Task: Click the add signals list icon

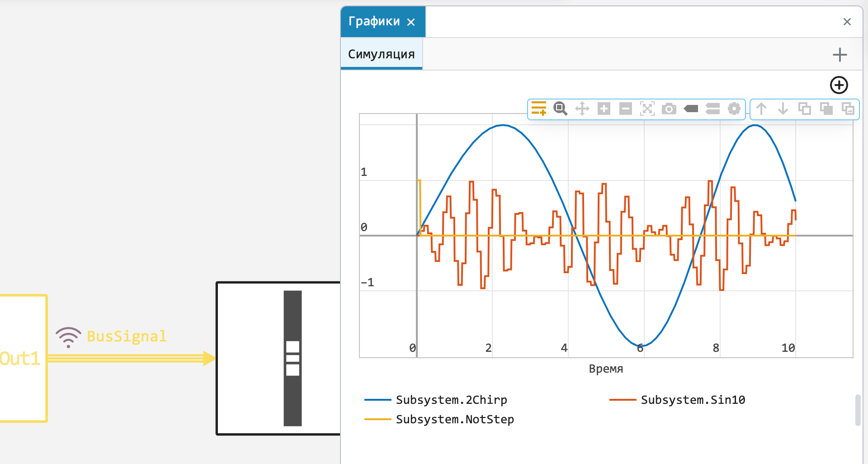Action: pos(538,109)
